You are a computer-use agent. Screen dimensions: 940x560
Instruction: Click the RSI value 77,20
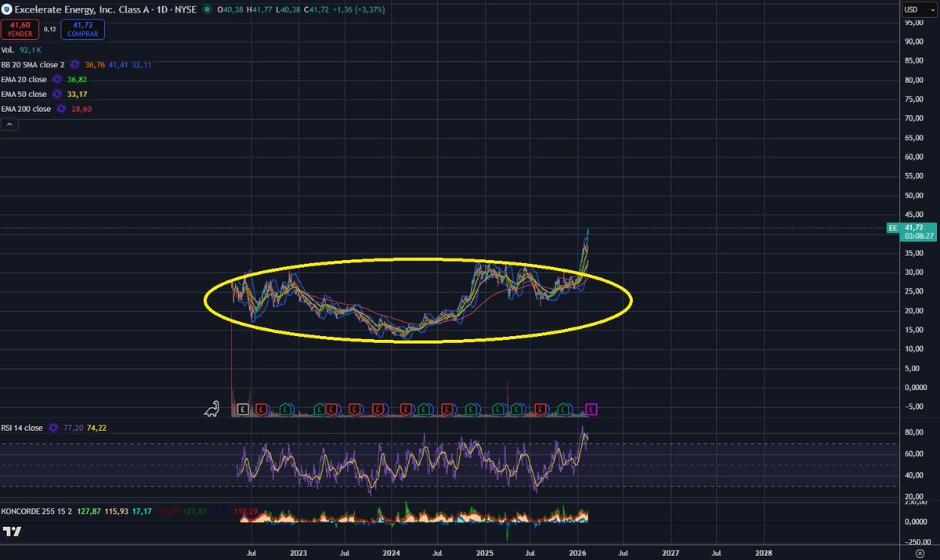click(x=72, y=428)
